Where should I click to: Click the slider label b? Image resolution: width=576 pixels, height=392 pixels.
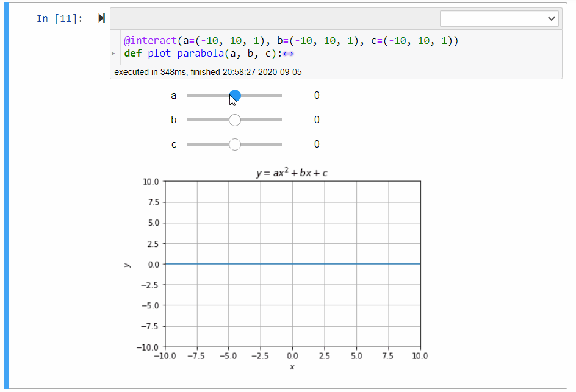pos(174,119)
